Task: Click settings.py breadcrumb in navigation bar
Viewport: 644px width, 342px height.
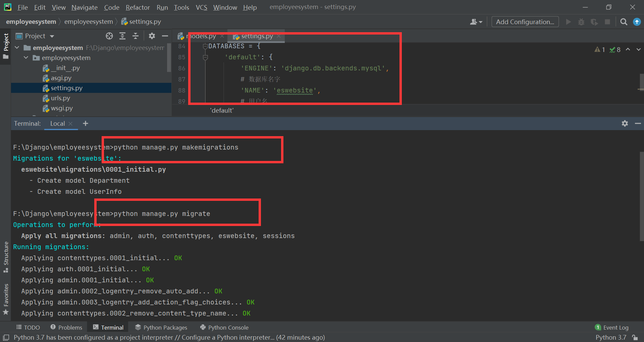Action: (x=141, y=22)
